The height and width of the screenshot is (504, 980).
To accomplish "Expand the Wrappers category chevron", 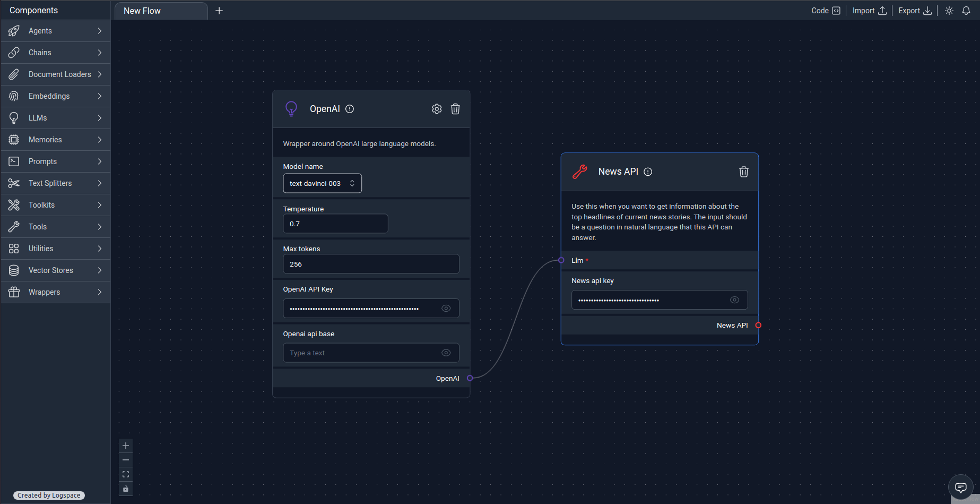I will pos(100,292).
